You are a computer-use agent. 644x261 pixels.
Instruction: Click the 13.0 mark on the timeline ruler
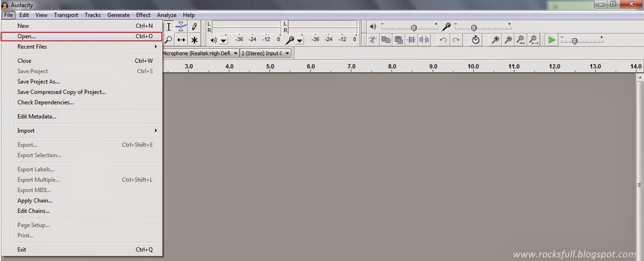point(595,67)
